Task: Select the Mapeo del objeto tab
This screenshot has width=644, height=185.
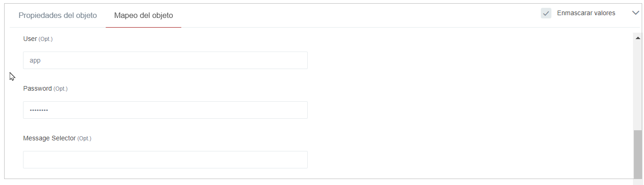Action: pyautogui.click(x=143, y=15)
